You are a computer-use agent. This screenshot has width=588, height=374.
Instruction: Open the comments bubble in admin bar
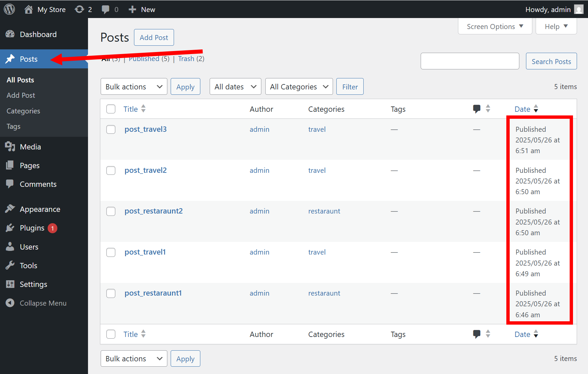105,10
